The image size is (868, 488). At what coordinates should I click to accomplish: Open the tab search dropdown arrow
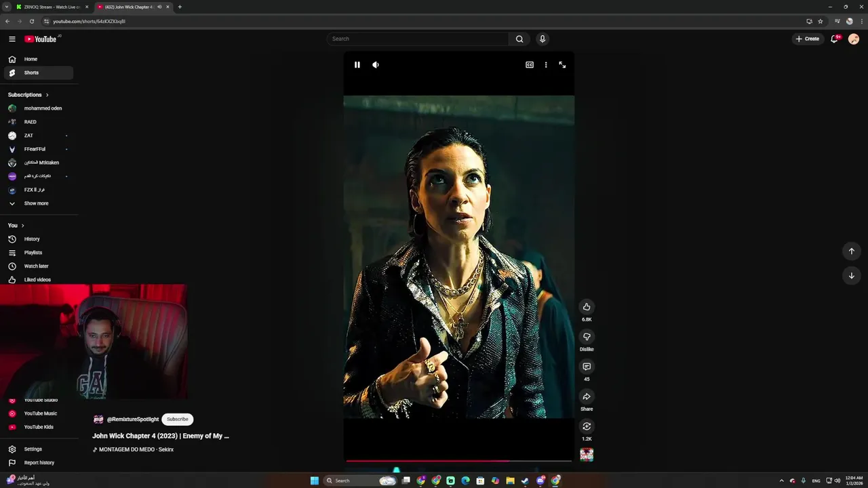tap(6, 7)
